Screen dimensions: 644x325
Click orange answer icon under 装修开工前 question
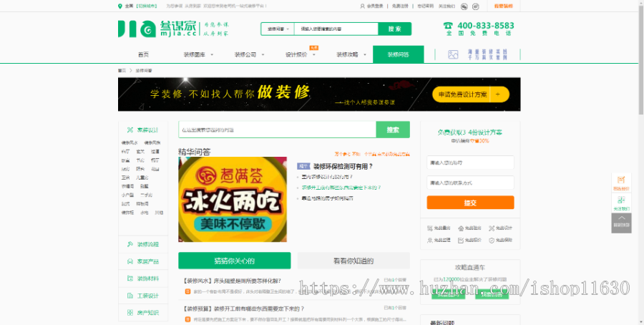pos(187,319)
